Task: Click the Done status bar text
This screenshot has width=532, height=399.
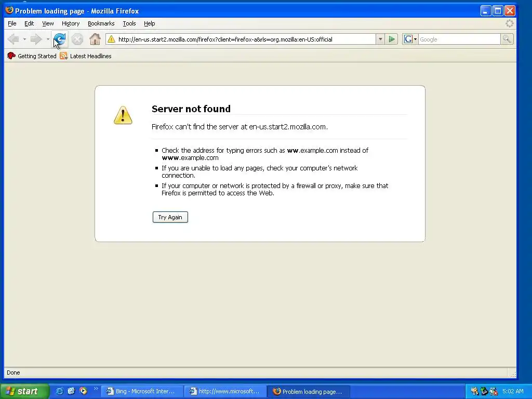Action: click(13, 373)
